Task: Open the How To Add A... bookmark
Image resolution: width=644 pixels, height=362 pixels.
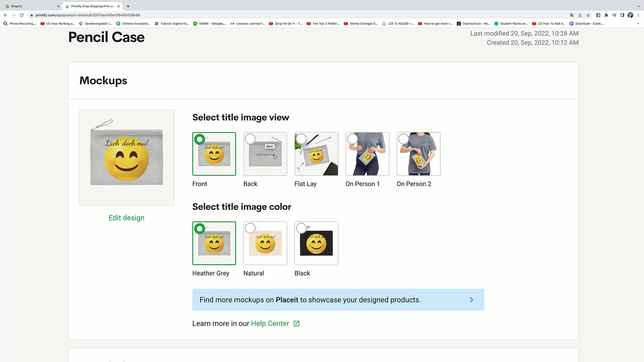Action: [x=549, y=23]
